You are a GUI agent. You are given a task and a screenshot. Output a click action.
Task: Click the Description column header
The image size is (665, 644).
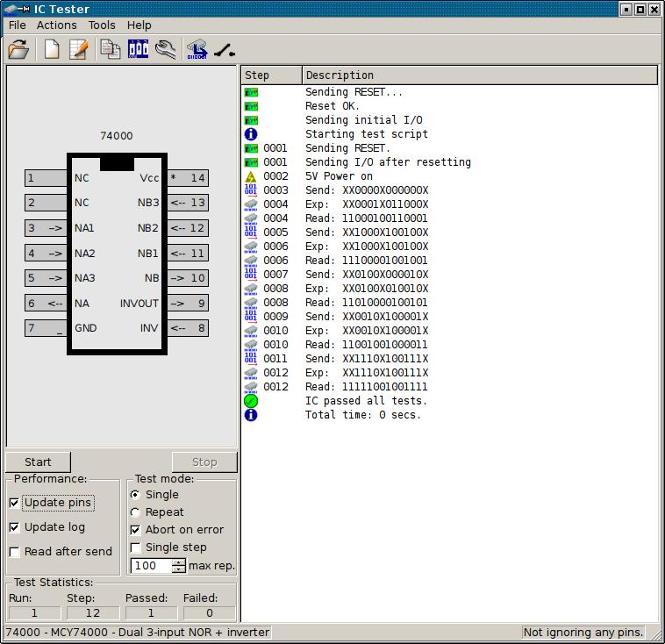pyautogui.click(x=479, y=75)
